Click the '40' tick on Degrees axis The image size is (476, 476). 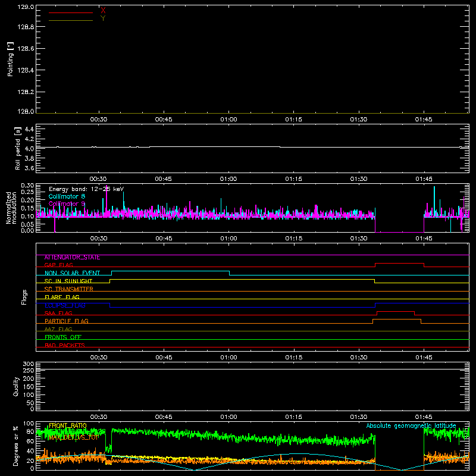(30, 451)
